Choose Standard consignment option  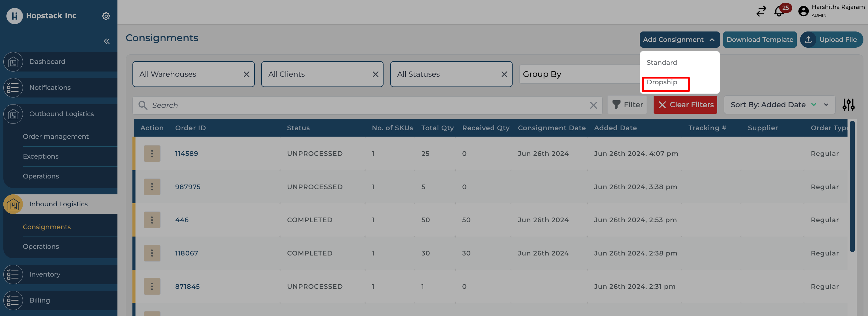click(662, 63)
